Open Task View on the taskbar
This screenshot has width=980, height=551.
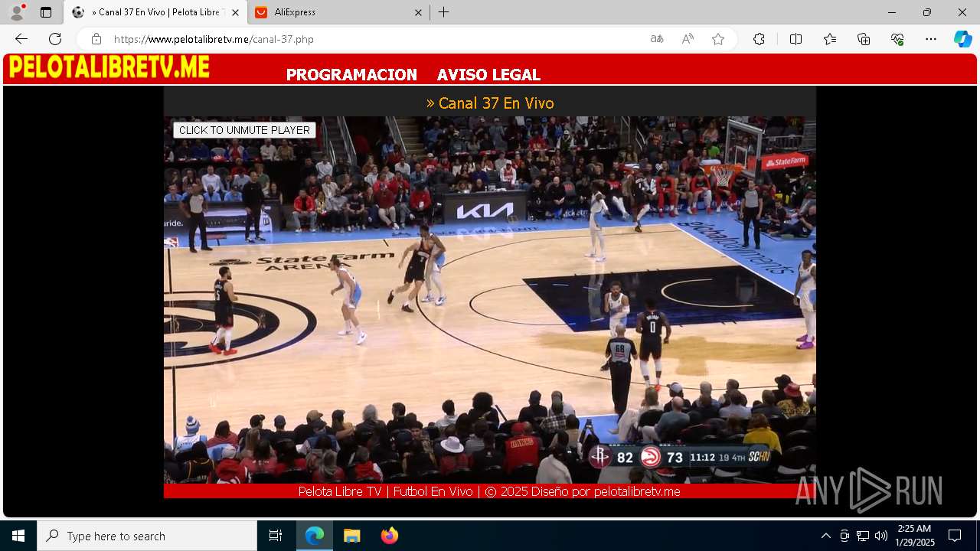click(276, 536)
